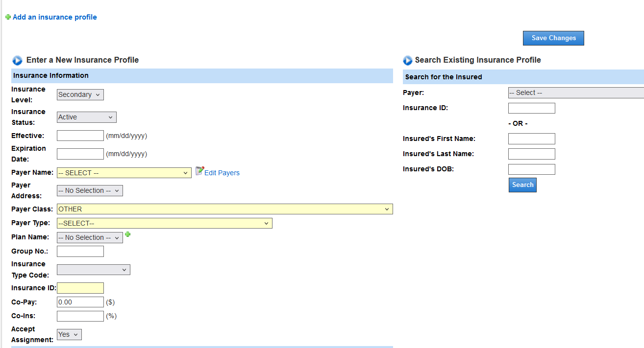Click the Effective date input field
The image size is (644, 348).
pyautogui.click(x=80, y=136)
